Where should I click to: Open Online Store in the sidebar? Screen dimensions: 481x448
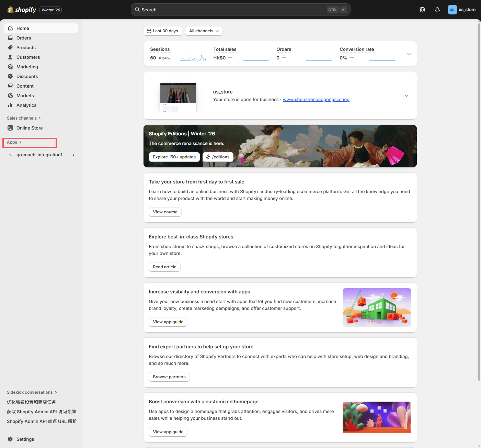click(30, 128)
